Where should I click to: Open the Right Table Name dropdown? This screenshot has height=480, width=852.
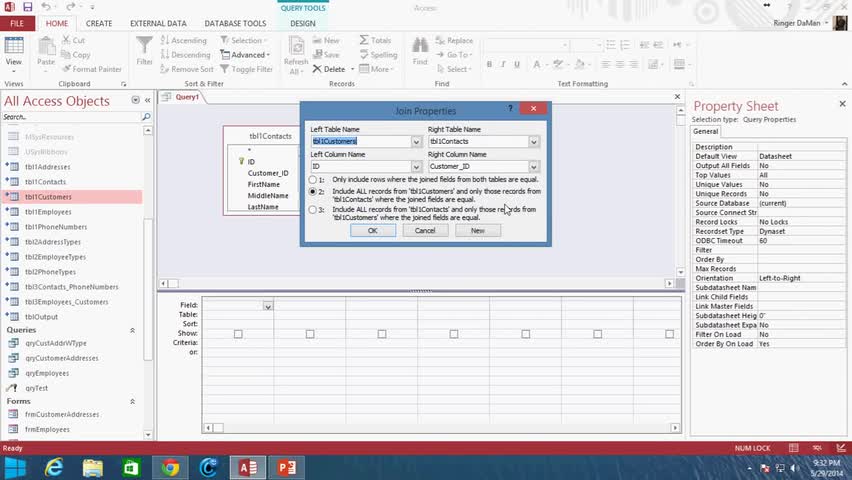(534, 141)
